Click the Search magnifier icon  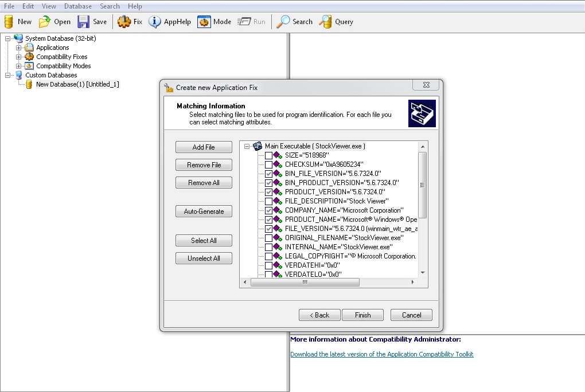(283, 22)
